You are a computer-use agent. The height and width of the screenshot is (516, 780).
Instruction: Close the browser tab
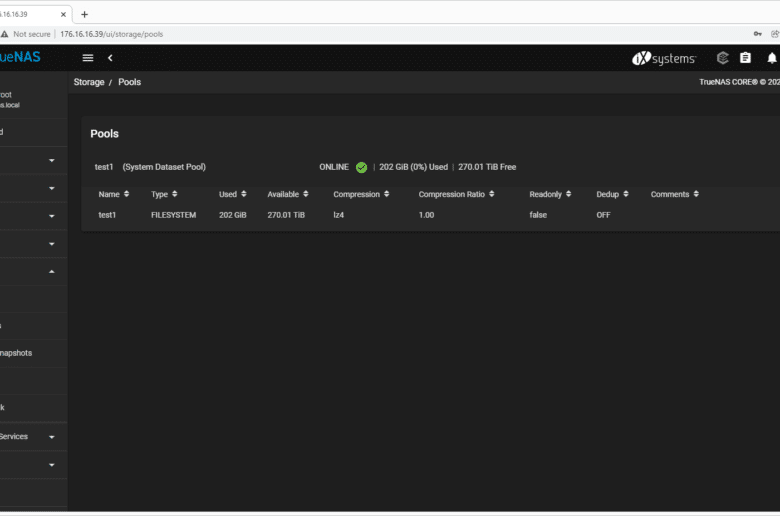point(63,14)
